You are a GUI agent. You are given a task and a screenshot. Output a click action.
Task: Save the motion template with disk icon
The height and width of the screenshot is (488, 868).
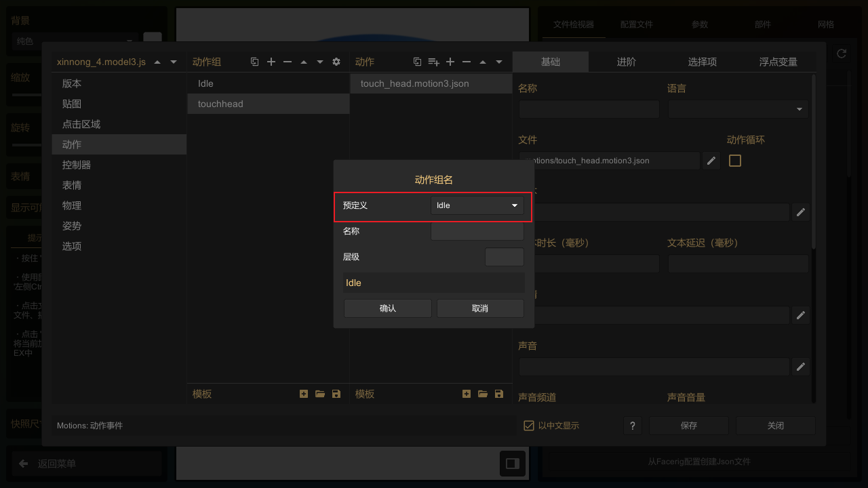(x=499, y=394)
